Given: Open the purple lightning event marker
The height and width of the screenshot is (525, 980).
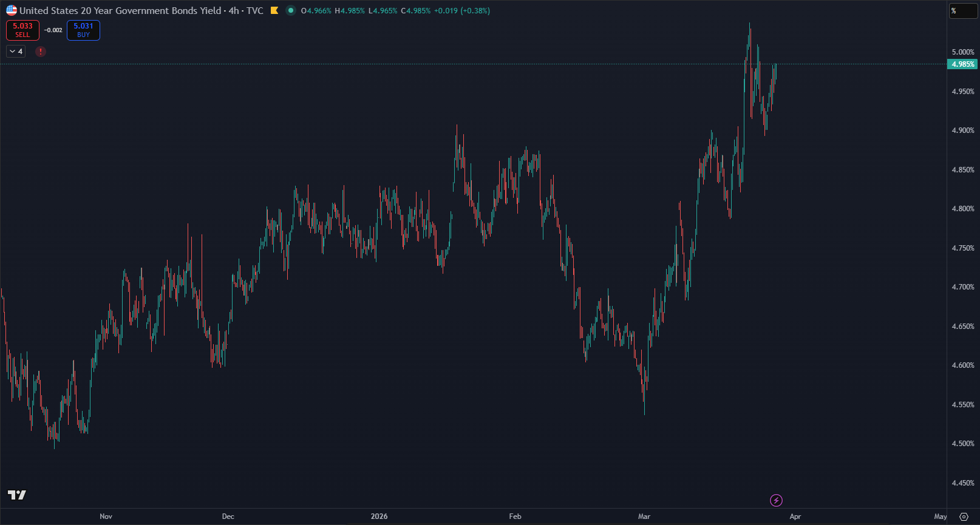Looking at the screenshot, I should click(x=776, y=500).
